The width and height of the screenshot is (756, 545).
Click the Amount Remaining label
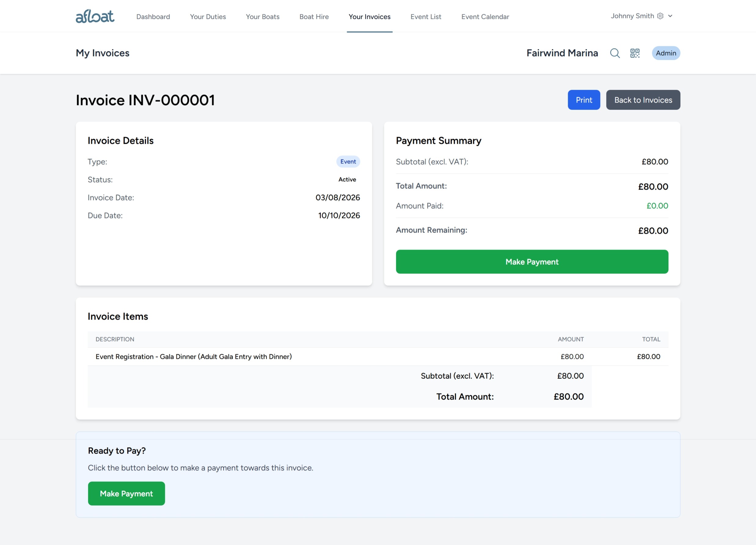click(431, 230)
